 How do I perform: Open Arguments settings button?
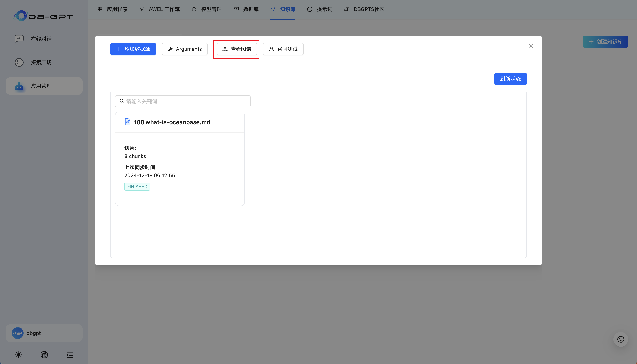pyautogui.click(x=185, y=49)
